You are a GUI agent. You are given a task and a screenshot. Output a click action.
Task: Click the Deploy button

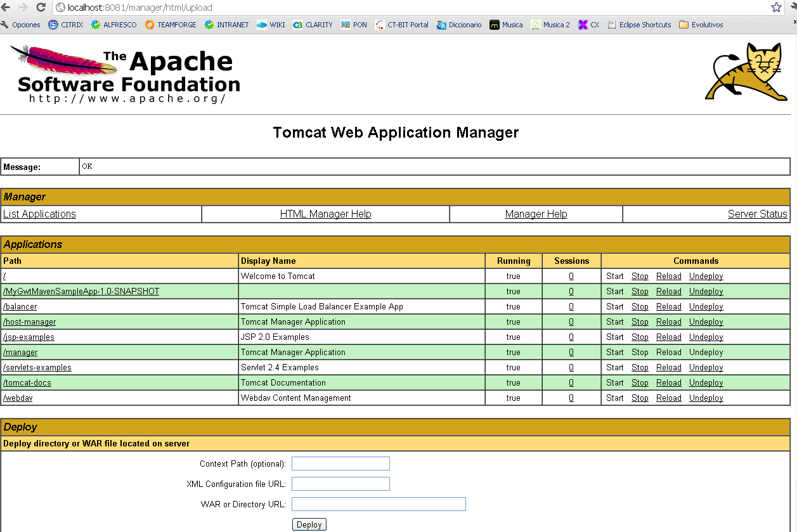309,524
